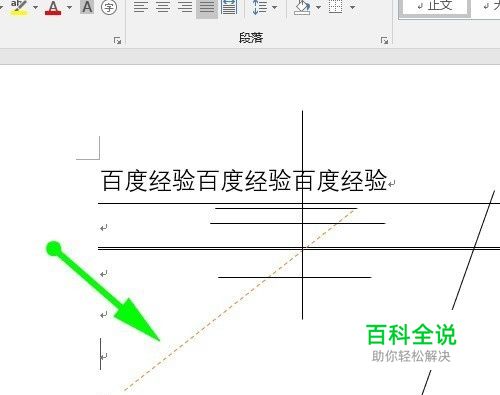Open line and paragraph spacing
This screenshot has width=500, height=395.
tap(259, 7)
